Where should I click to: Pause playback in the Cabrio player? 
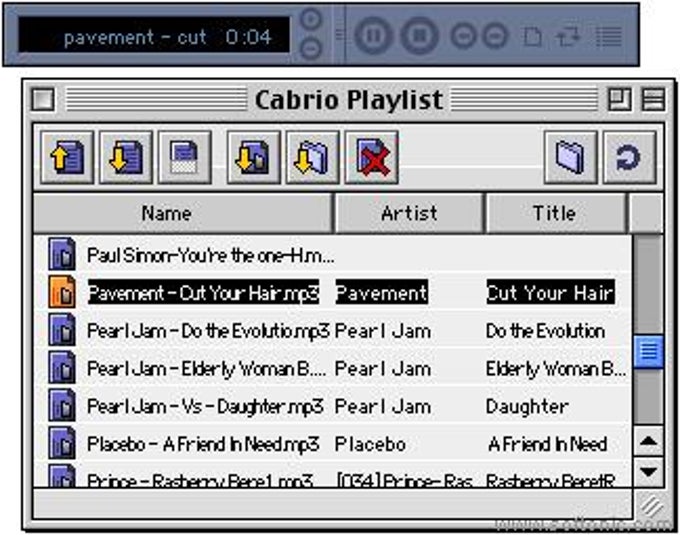coord(373,36)
